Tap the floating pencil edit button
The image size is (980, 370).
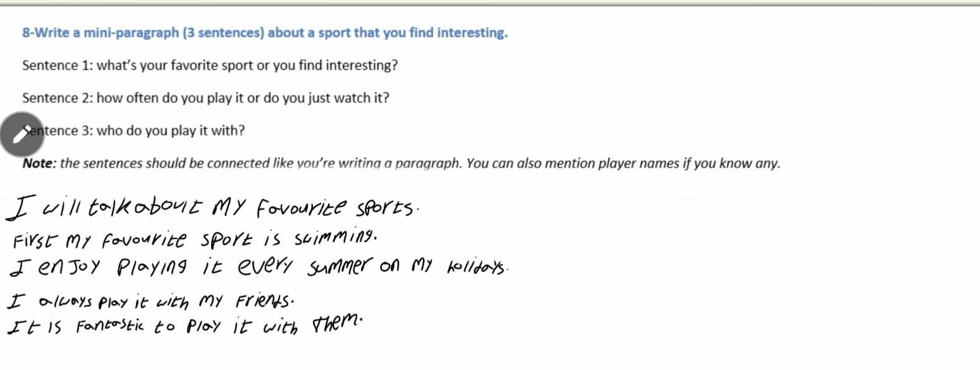[21, 134]
